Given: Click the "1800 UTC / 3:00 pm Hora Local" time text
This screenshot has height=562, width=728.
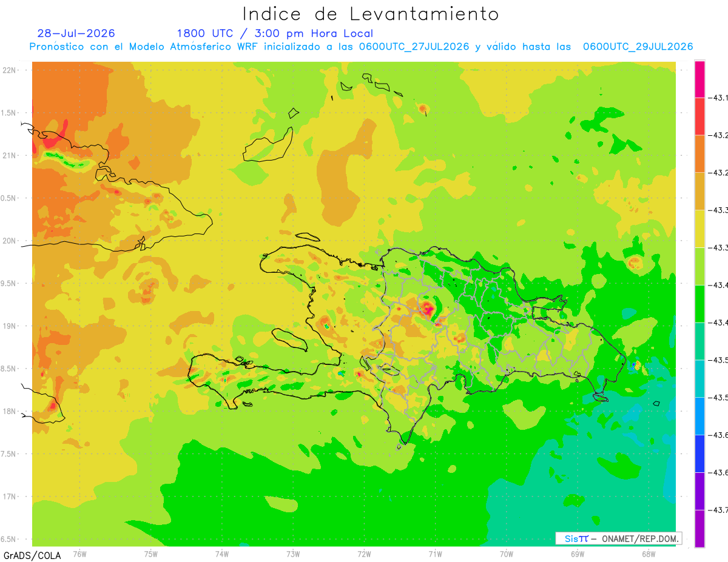Looking at the screenshot, I should point(275,33).
